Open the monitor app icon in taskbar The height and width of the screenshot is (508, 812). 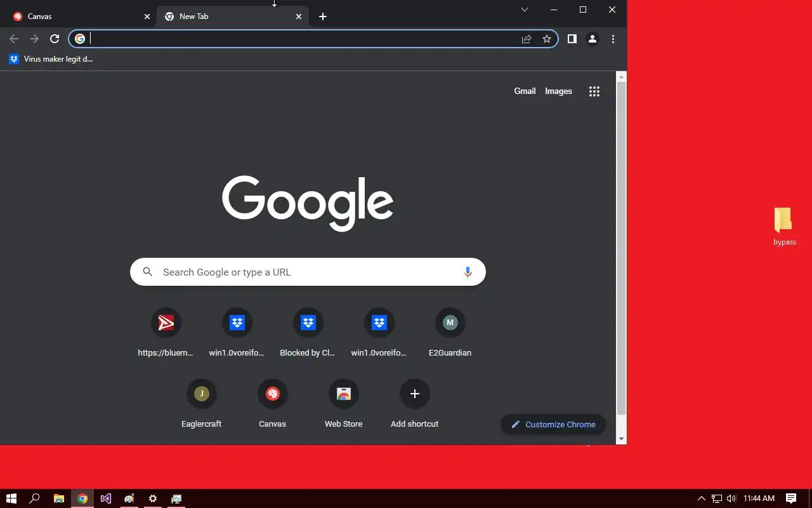176,498
